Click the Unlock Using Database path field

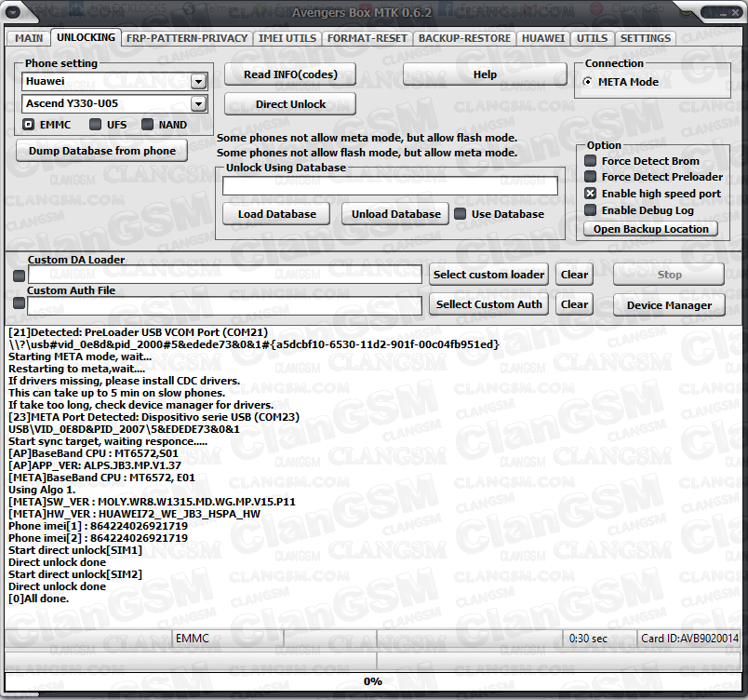390,185
